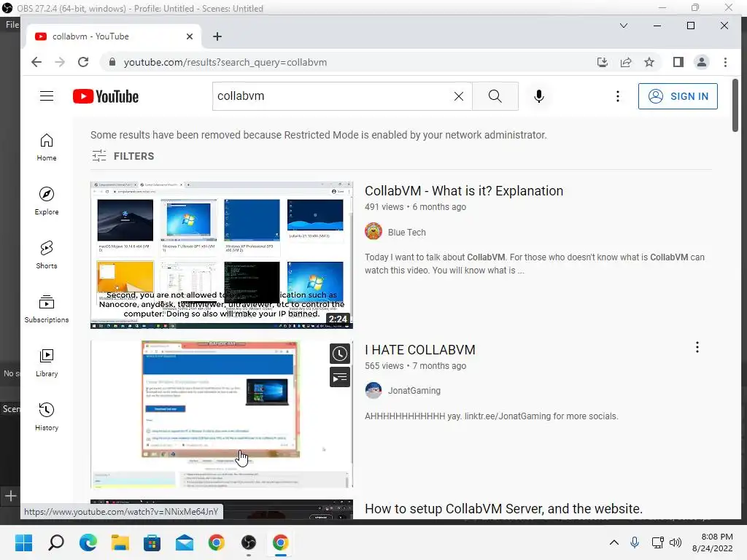Click the YouTube page vertical scrollbar
747x560 pixels.
[x=735, y=106]
